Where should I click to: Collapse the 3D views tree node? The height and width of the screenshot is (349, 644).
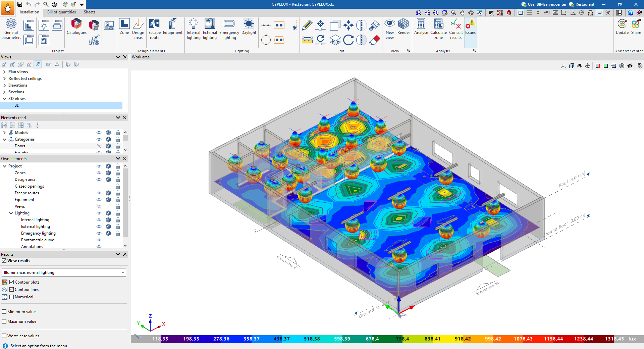4,99
